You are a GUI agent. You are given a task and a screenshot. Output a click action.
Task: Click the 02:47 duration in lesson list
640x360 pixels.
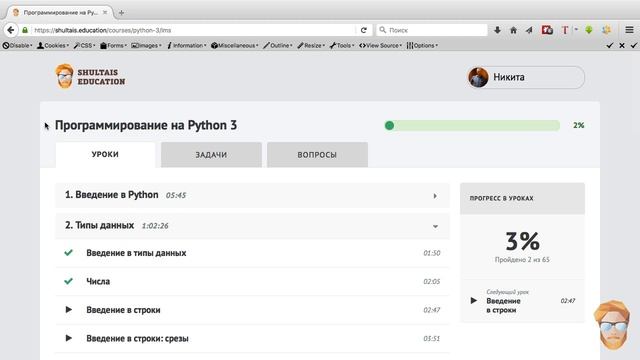[431, 310]
